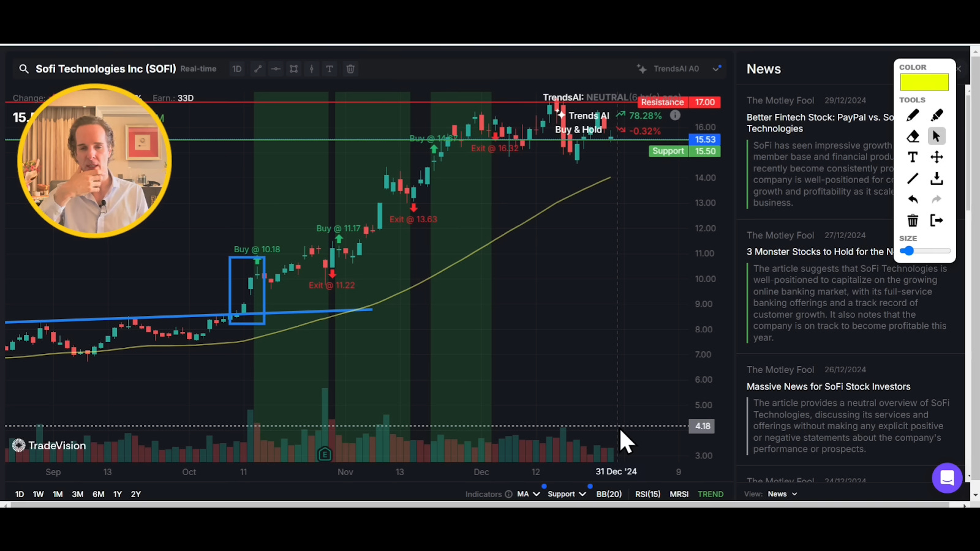The width and height of the screenshot is (980, 551).
Task: Switch chart range to 1Y
Action: tap(118, 494)
